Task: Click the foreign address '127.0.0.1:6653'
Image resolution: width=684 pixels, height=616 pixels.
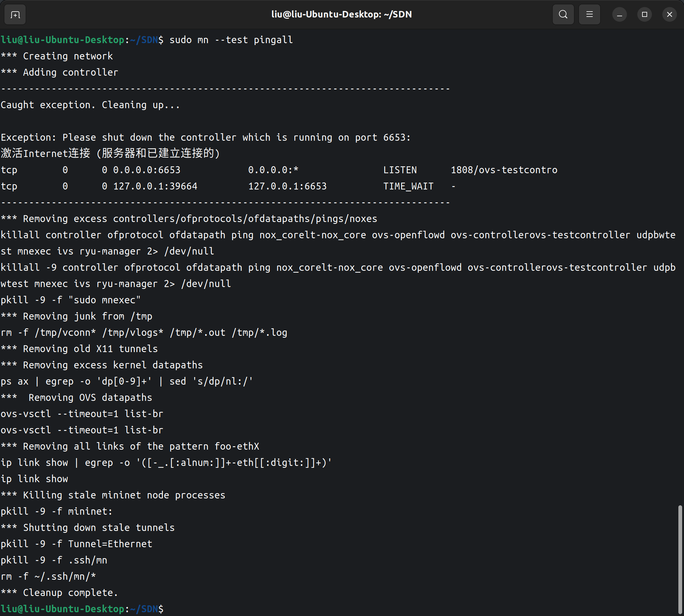Action: coord(288,186)
